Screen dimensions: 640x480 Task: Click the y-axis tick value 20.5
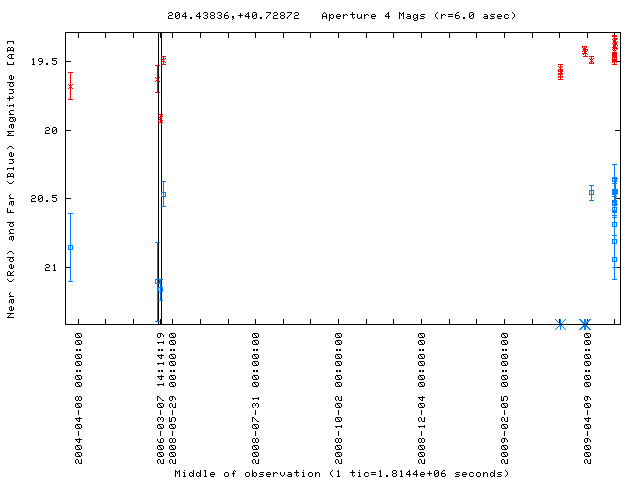tap(44, 199)
